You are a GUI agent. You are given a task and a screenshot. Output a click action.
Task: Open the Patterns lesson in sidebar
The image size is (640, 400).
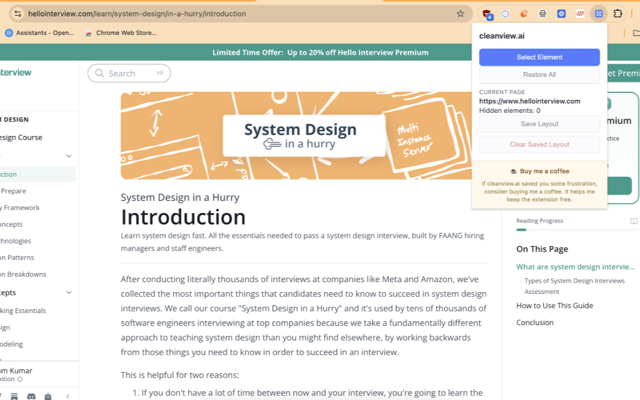pyautogui.click(x=17, y=258)
